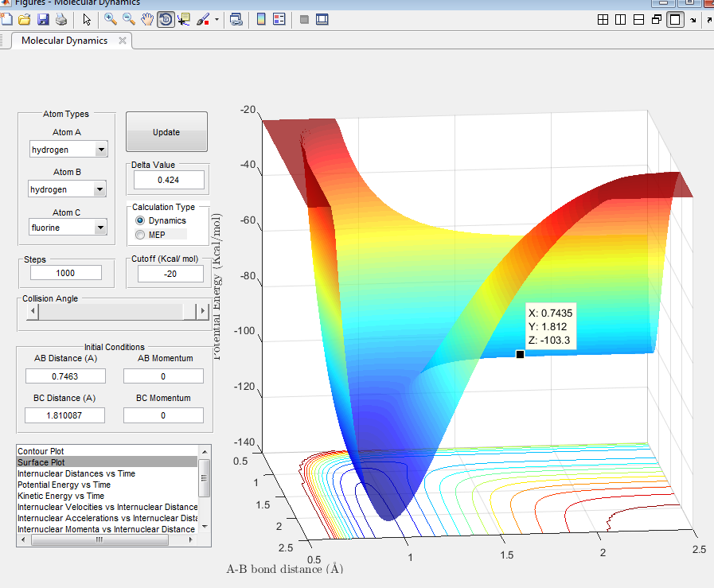Screen dimensions: 714x588
Task: Click the Steps input field
Action: click(66, 273)
